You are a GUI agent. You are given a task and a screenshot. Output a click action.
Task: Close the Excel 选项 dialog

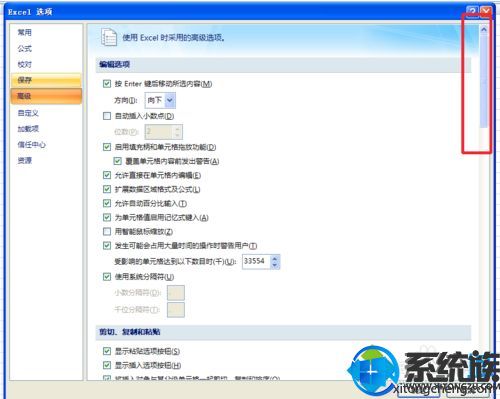(x=486, y=12)
